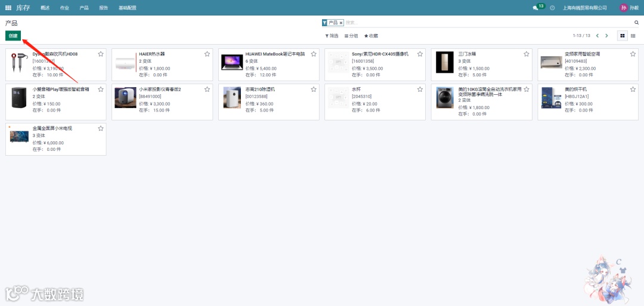The image size is (644, 306).
Task: Open the 分组 group-by dropdown
Action: point(351,36)
